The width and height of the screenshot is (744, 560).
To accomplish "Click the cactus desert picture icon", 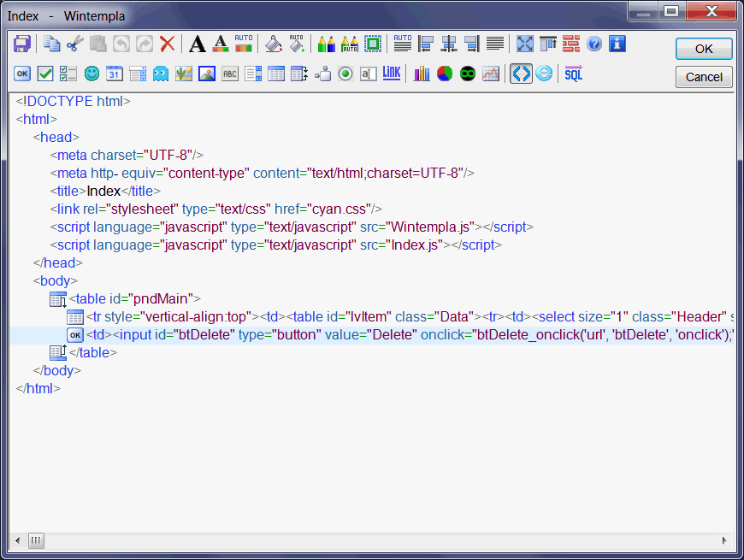I will [184, 74].
